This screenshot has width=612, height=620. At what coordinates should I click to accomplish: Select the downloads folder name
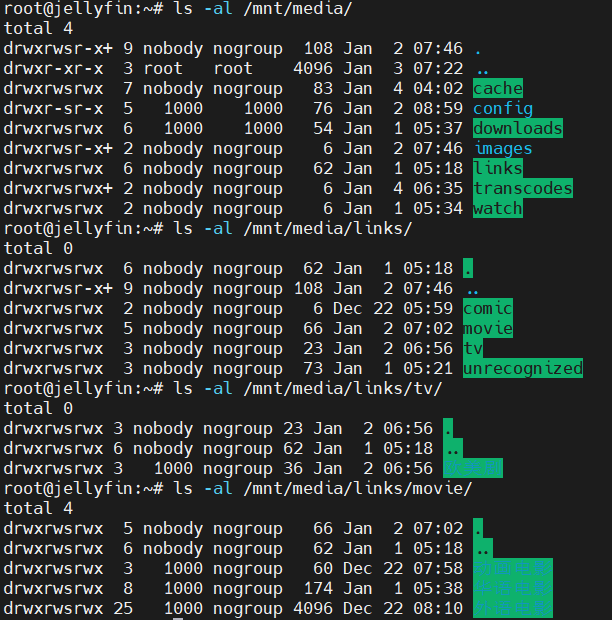517,129
